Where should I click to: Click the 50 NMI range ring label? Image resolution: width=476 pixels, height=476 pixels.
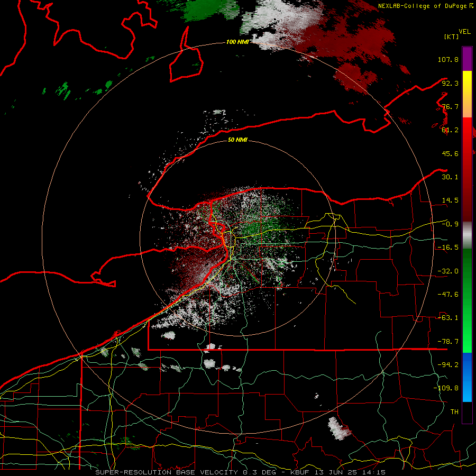237,140
